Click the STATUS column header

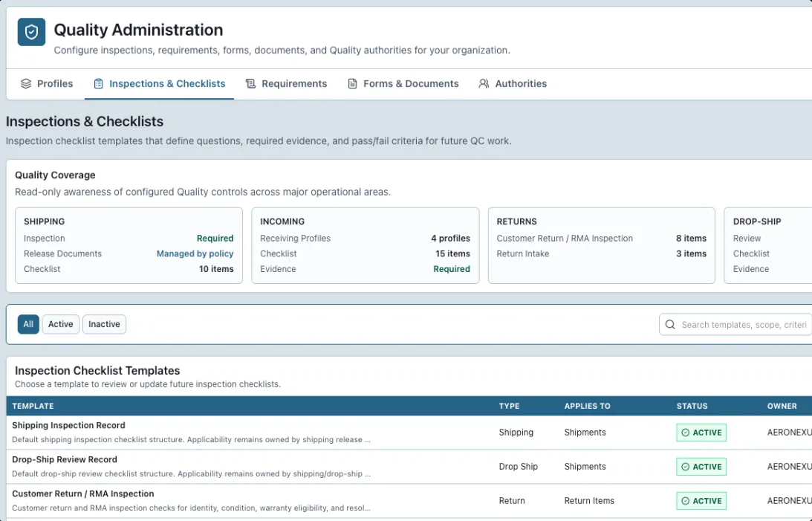[692, 406]
